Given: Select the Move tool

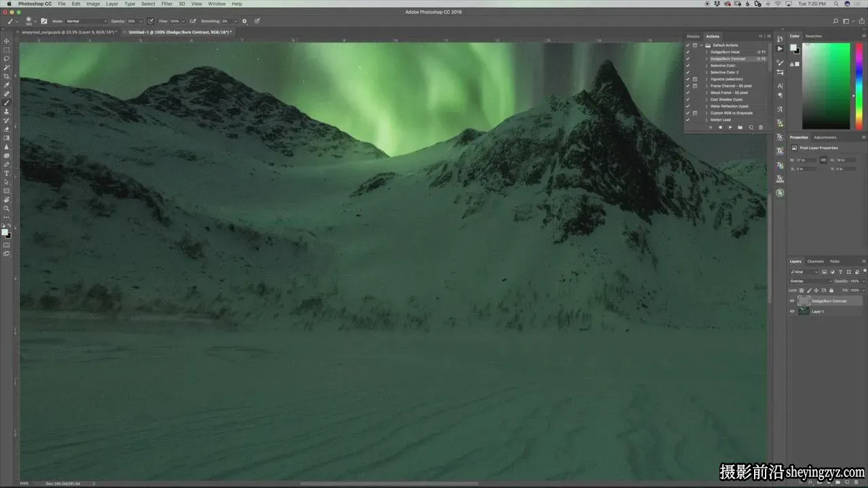Looking at the screenshot, I should [7, 41].
